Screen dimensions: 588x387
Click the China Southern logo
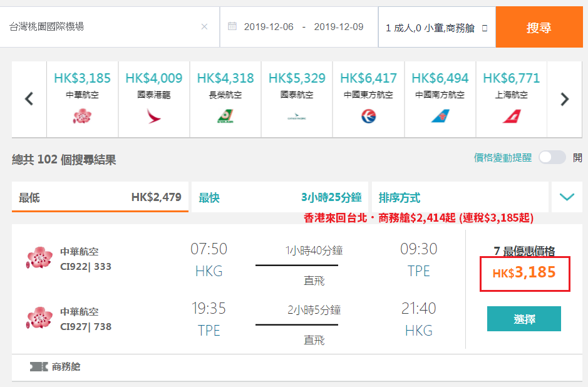(440, 116)
